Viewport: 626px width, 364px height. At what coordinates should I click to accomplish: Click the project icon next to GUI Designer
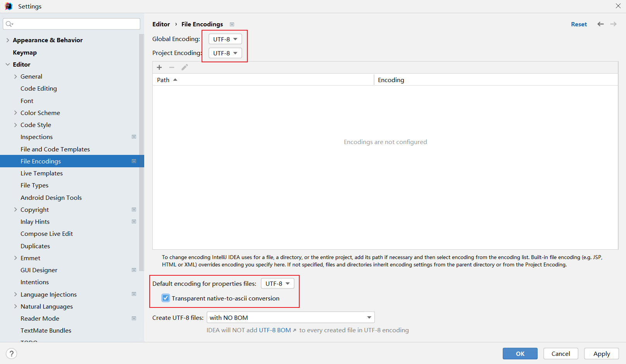(x=134, y=270)
